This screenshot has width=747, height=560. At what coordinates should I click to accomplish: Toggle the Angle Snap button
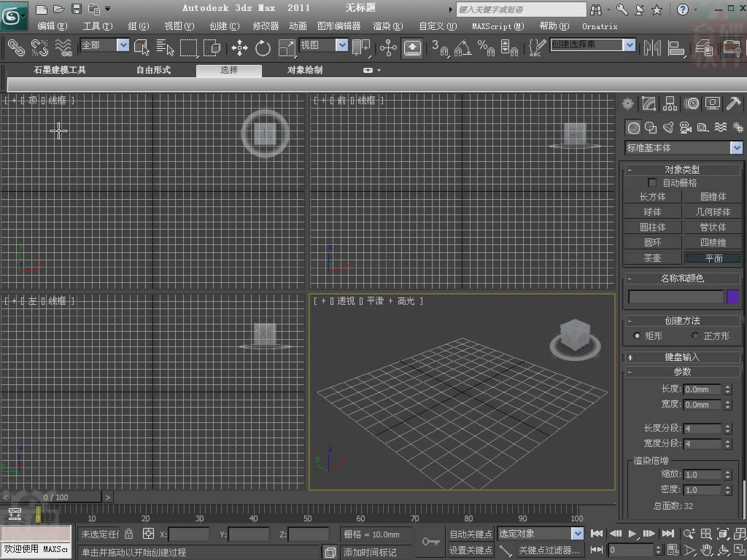[463, 47]
